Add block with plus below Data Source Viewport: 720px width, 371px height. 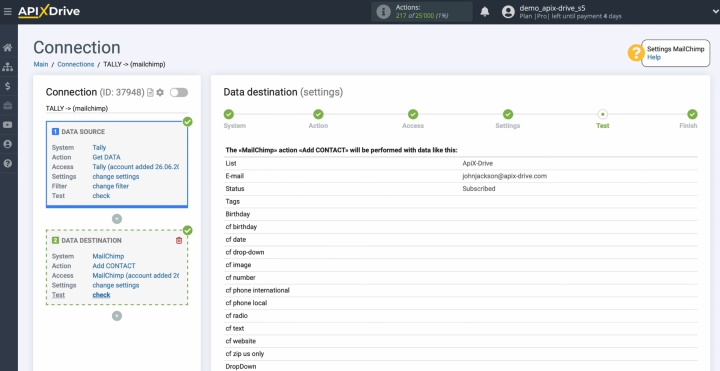pyautogui.click(x=117, y=219)
